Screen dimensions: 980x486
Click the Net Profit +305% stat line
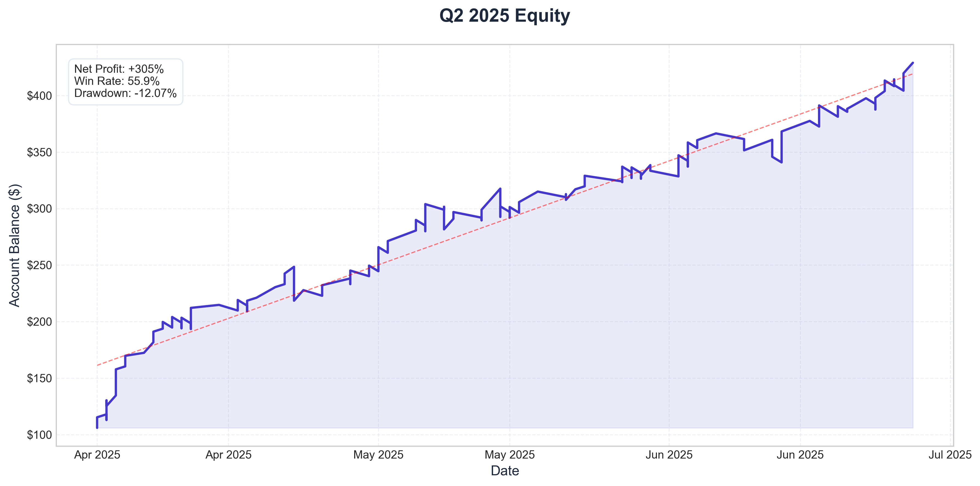pos(119,69)
